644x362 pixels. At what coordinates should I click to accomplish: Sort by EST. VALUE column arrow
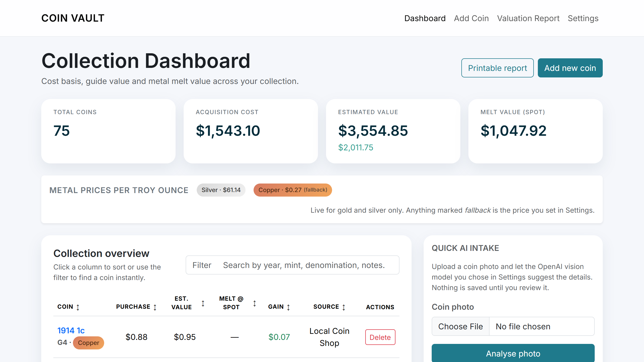pos(203,303)
